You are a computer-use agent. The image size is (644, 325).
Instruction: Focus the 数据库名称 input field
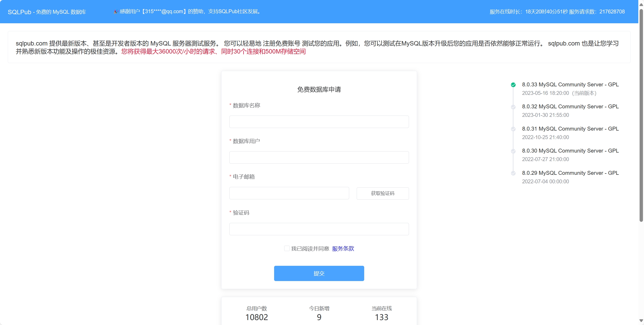point(319,122)
